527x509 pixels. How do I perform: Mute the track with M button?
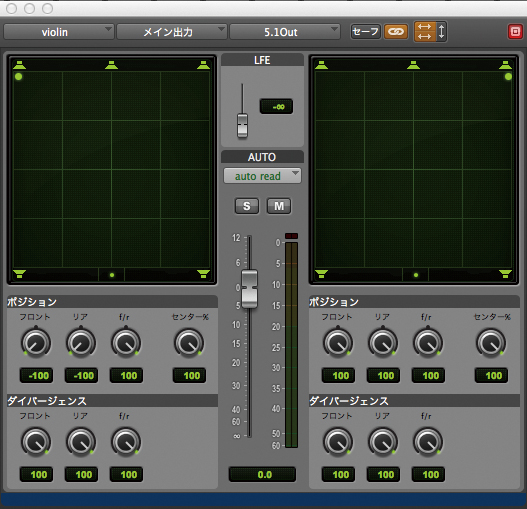point(279,206)
